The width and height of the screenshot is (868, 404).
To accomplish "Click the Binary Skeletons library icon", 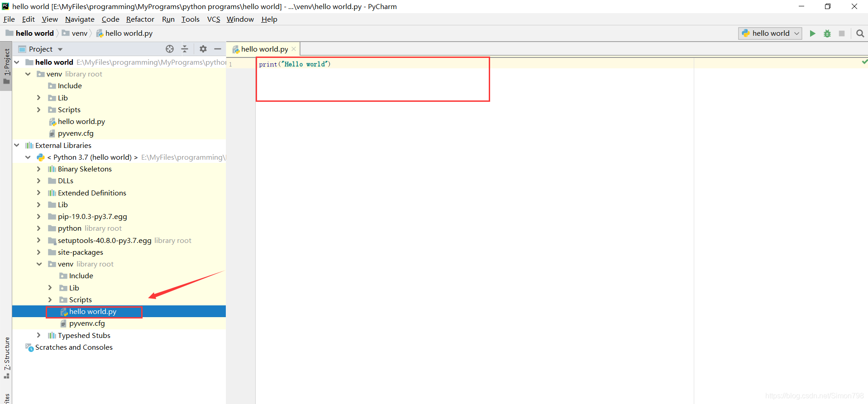I will pyautogui.click(x=52, y=169).
